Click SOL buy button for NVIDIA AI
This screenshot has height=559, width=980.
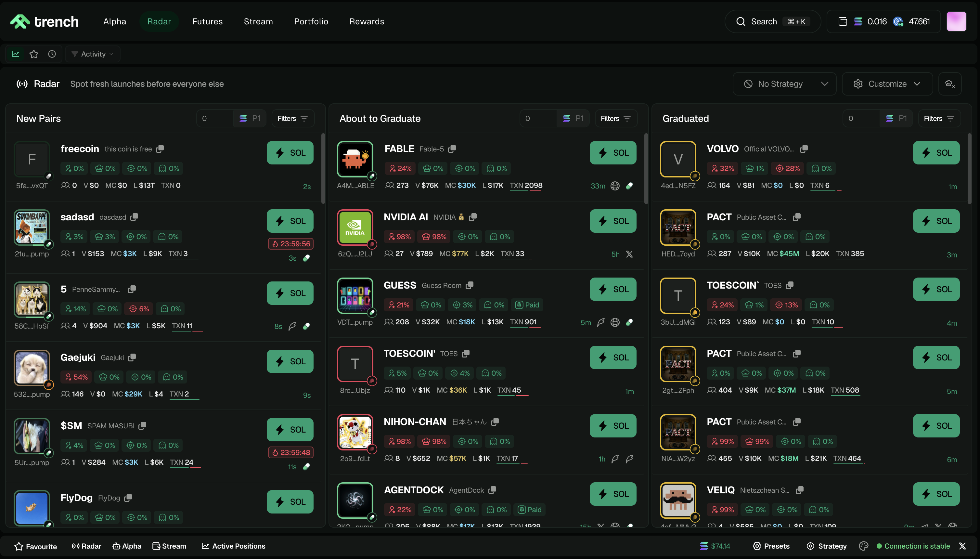point(612,221)
